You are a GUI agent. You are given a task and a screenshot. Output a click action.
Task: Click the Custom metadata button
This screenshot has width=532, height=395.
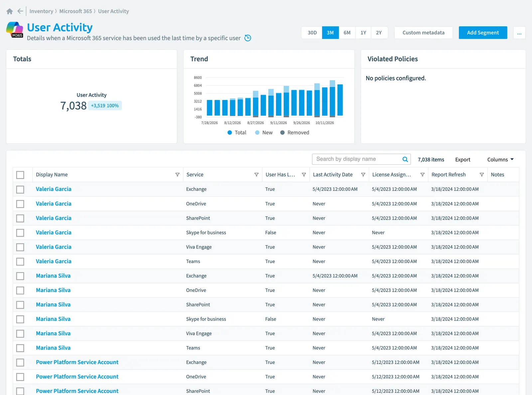coord(423,33)
